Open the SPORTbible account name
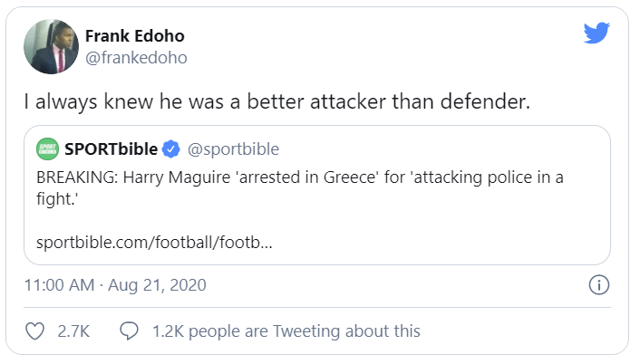This screenshot has width=640, height=364. [x=111, y=148]
